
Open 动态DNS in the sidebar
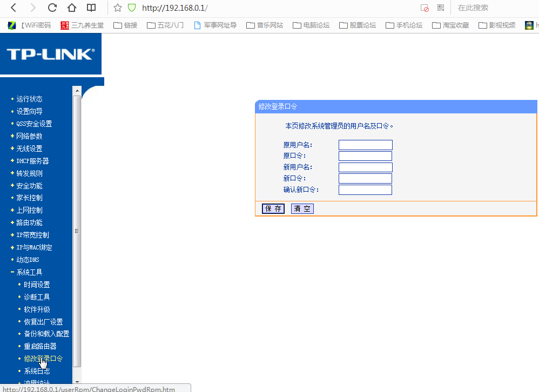28,260
